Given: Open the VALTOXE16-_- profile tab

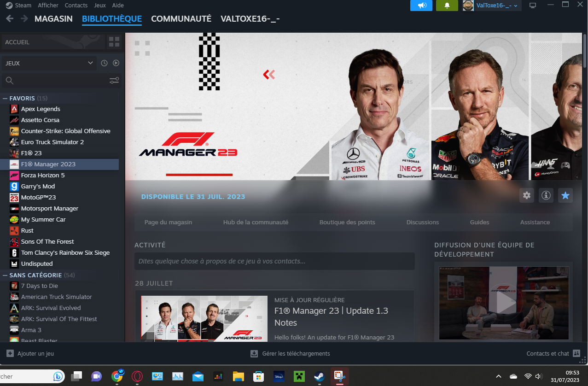Looking at the screenshot, I should [250, 19].
